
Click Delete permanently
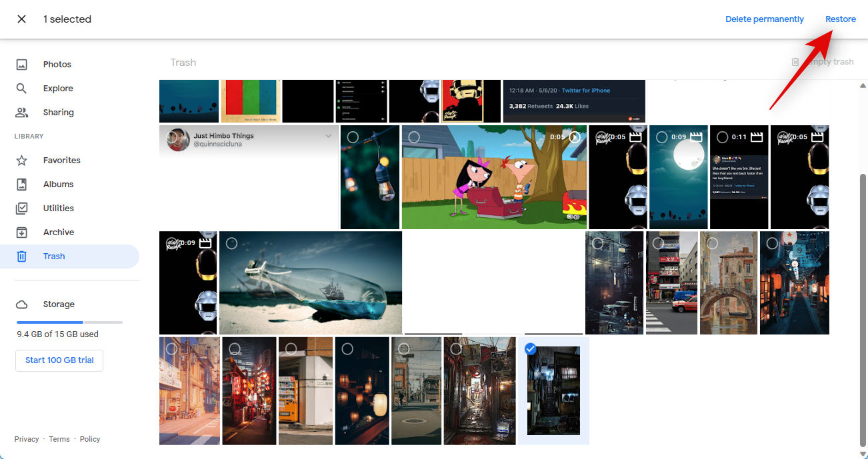[765, 19]
